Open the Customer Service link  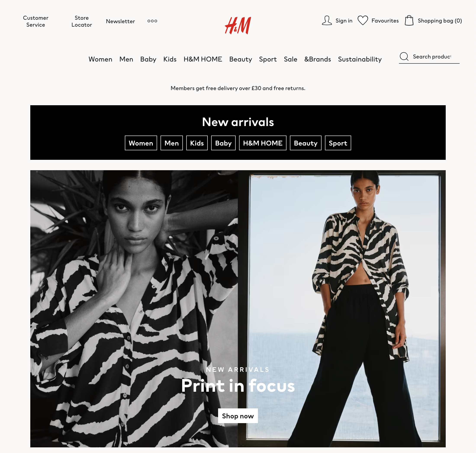36,21
